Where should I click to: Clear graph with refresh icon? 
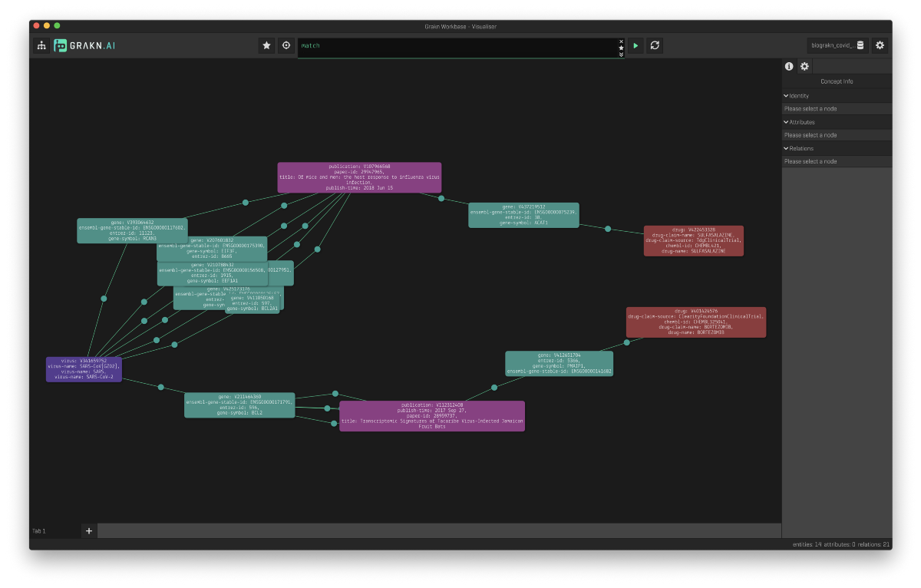coord(655,45)
